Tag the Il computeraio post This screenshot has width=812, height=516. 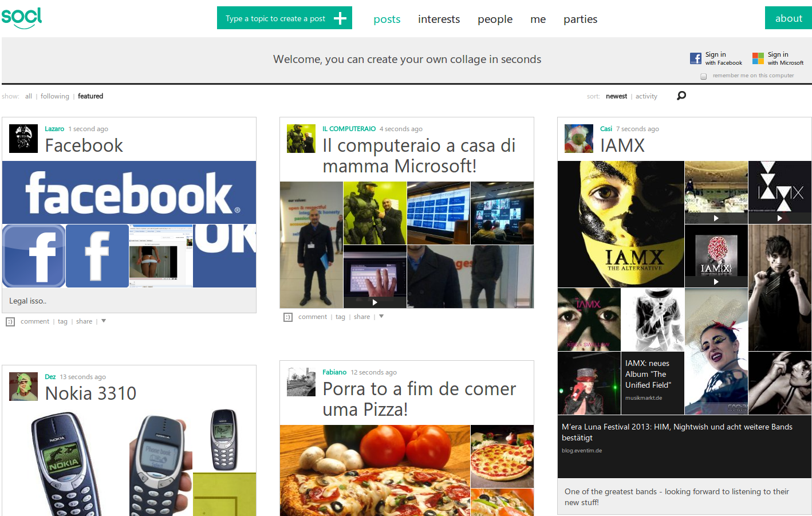(x=341, y=317)
